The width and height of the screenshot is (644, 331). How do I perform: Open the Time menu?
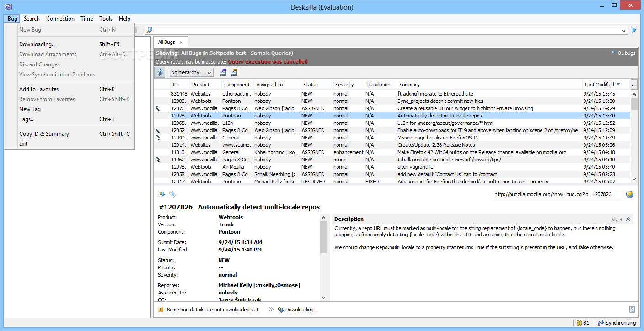click(x=87, y=19)
